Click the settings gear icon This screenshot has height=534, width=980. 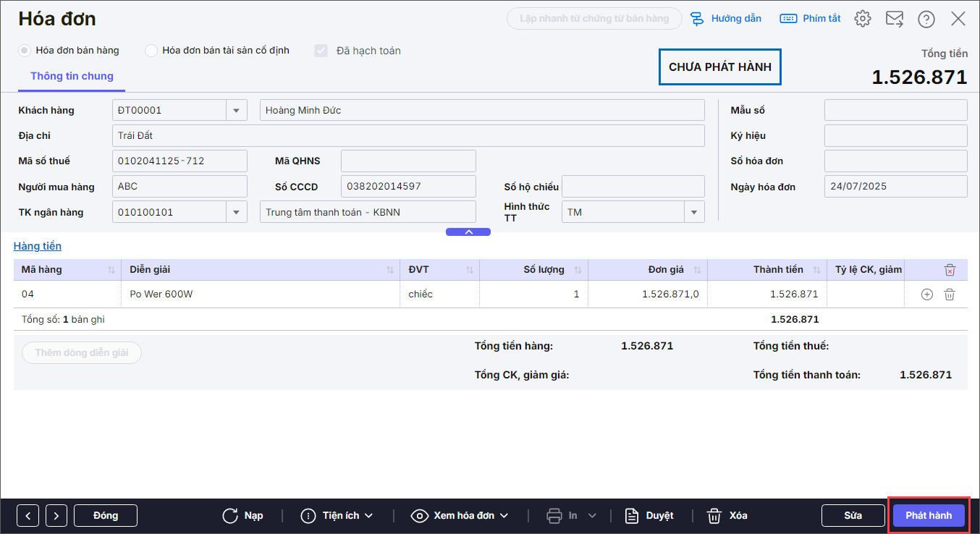[x=862, y=19]
